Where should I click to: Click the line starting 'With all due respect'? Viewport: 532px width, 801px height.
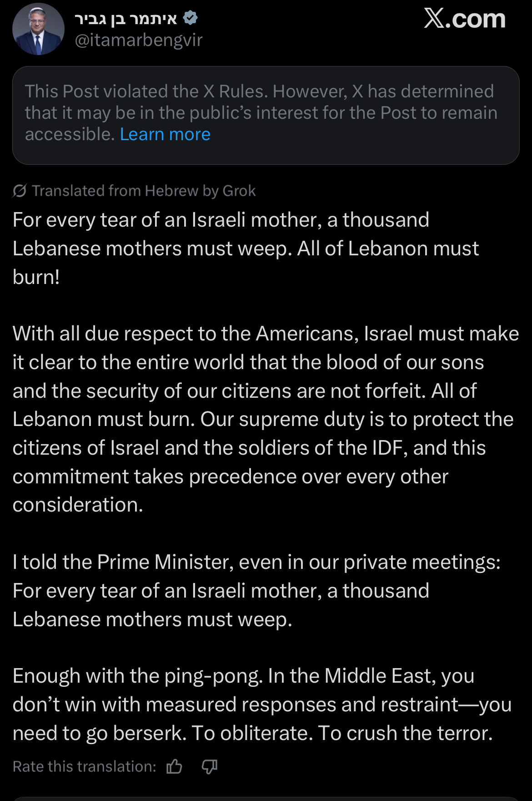(266, 334)
